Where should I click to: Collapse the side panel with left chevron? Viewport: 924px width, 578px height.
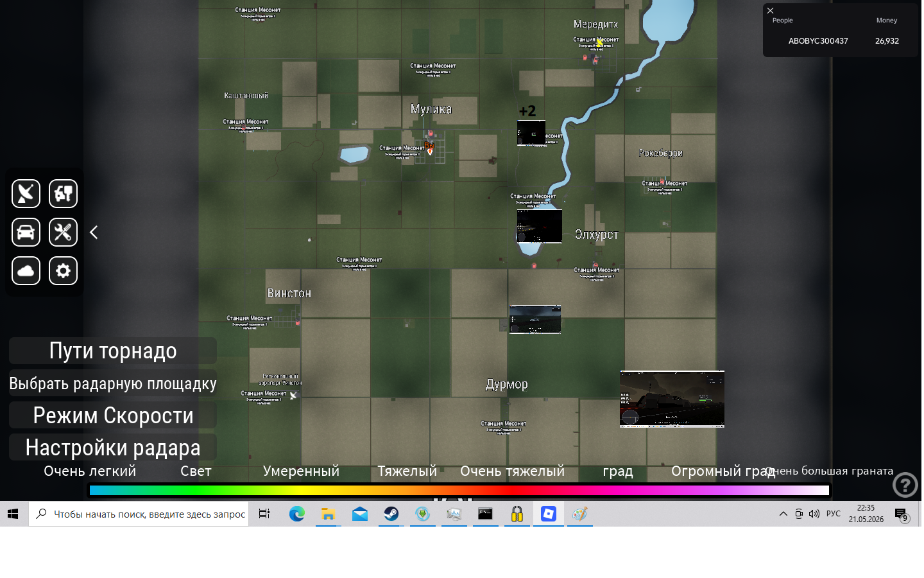tap(94, 232)
